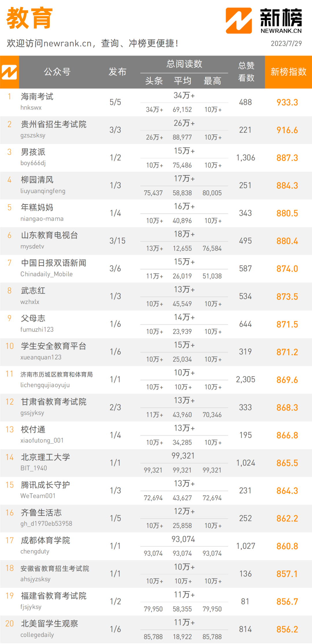
Task: Click the 总赞看数 column header
Action: point(246,72)
